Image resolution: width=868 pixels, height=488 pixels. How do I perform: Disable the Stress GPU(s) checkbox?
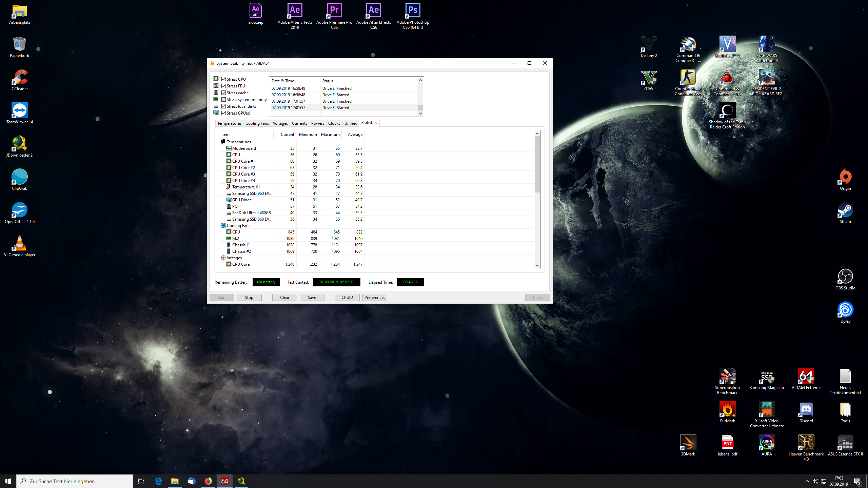pyautogui.click(x=224, y=113)
